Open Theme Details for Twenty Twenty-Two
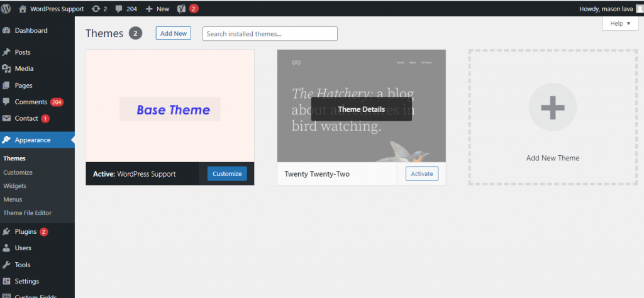Screen dimensions: 644x298 [362, 109]
